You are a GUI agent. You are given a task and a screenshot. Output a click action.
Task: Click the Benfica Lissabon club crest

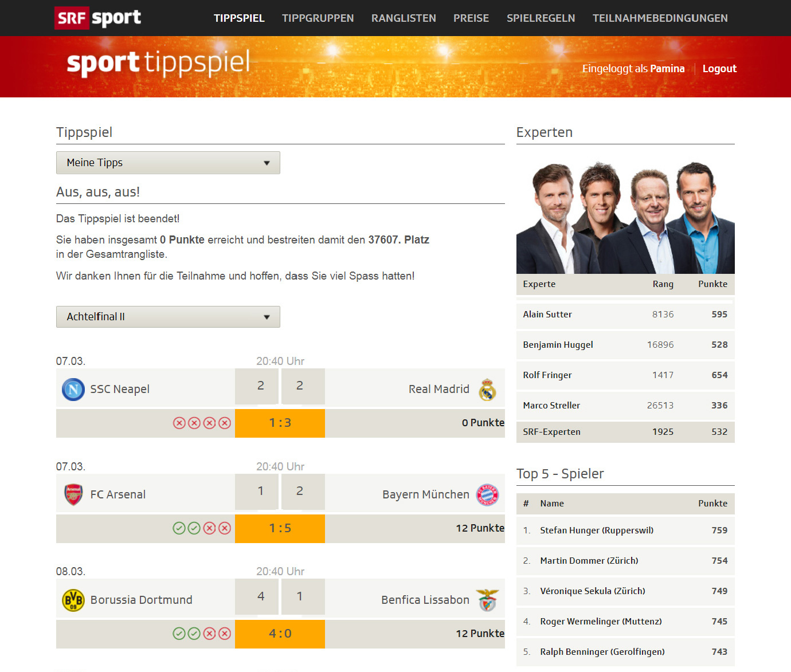[x=488, y=600]
